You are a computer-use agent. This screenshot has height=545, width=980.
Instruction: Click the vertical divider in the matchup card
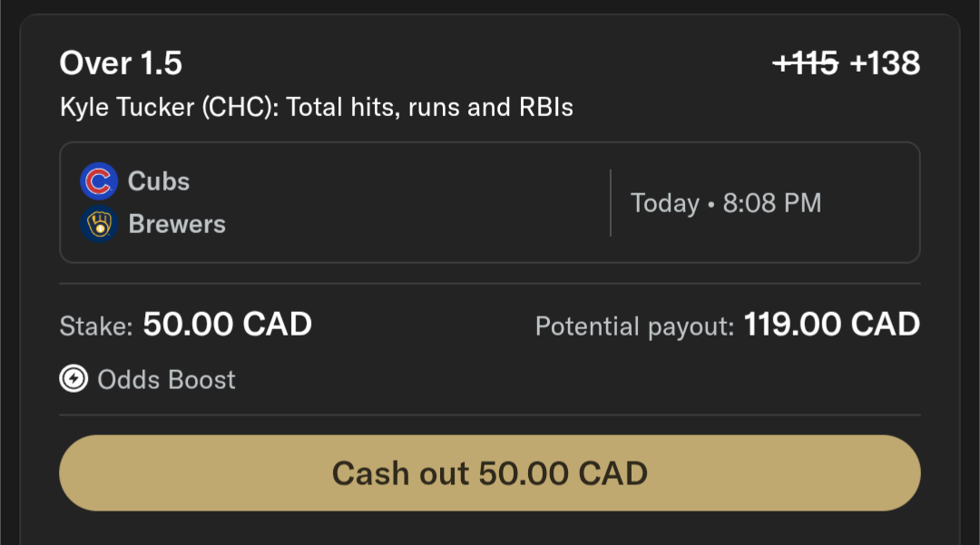pos(611,202)
